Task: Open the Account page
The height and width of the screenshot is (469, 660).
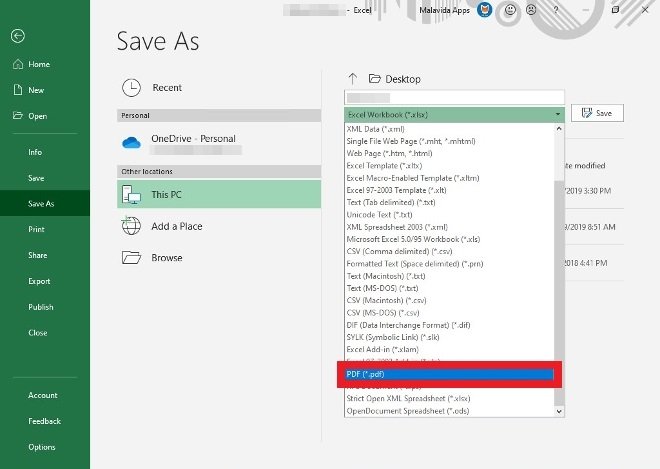Action: click(x=43, y=395)
